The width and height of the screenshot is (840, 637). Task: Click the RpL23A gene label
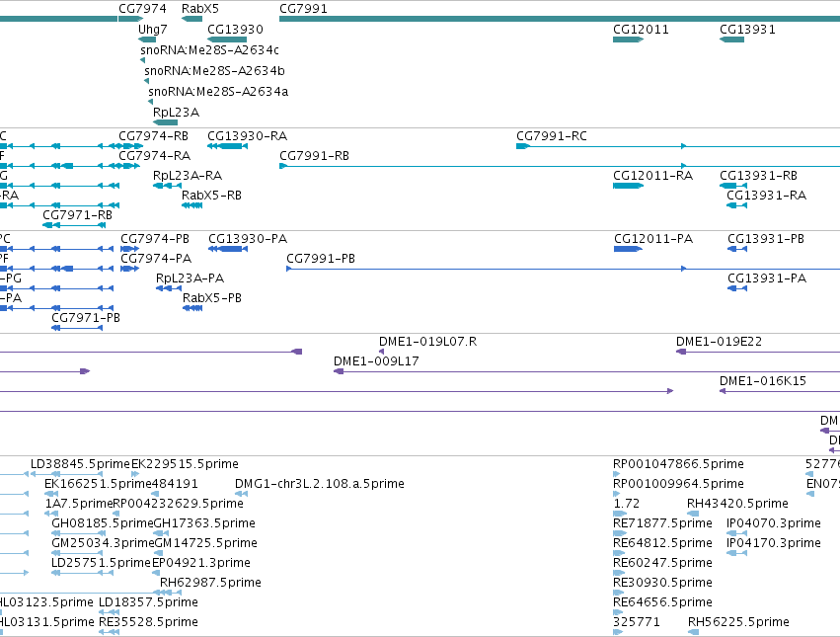click(177, 113)
